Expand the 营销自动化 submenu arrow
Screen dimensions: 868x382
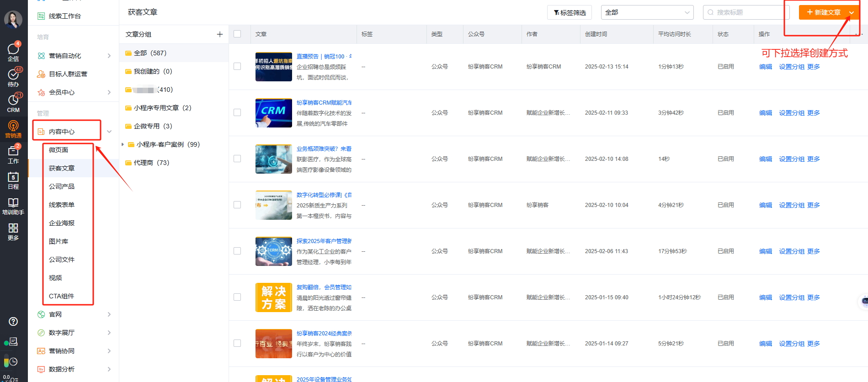[109, 56]
